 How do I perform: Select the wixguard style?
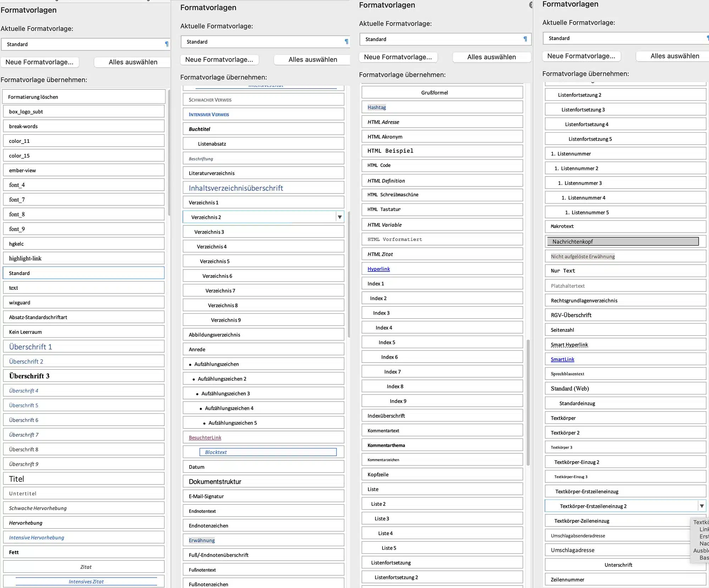84,302
